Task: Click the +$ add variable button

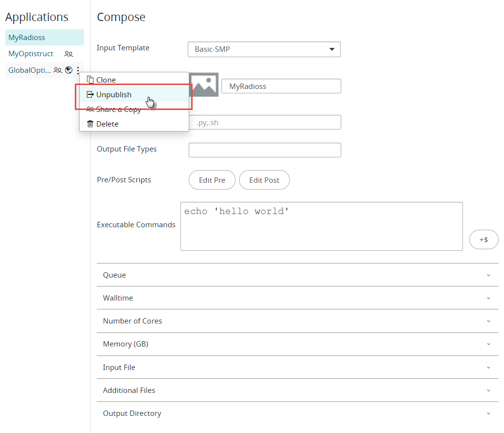Action: (484, 239)
